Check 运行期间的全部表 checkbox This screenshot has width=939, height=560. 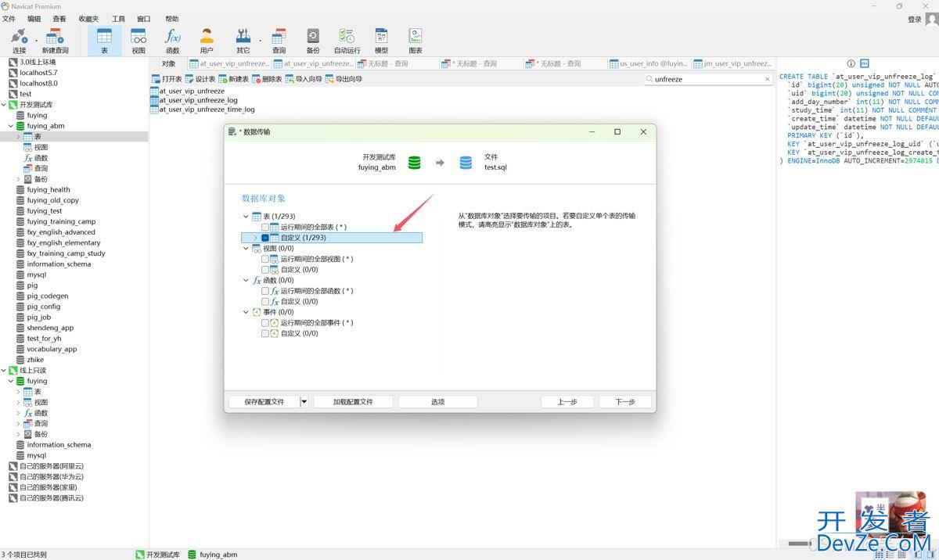click(265, 227)
